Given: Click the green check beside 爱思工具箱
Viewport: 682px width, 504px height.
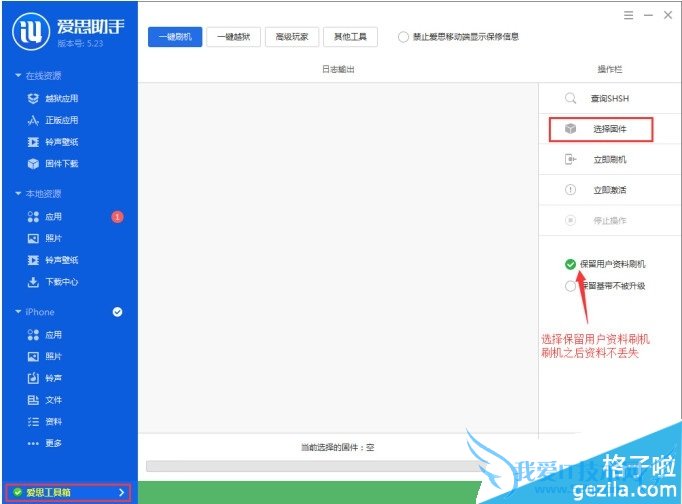Looking at the screenshot, I should point(17,492).
